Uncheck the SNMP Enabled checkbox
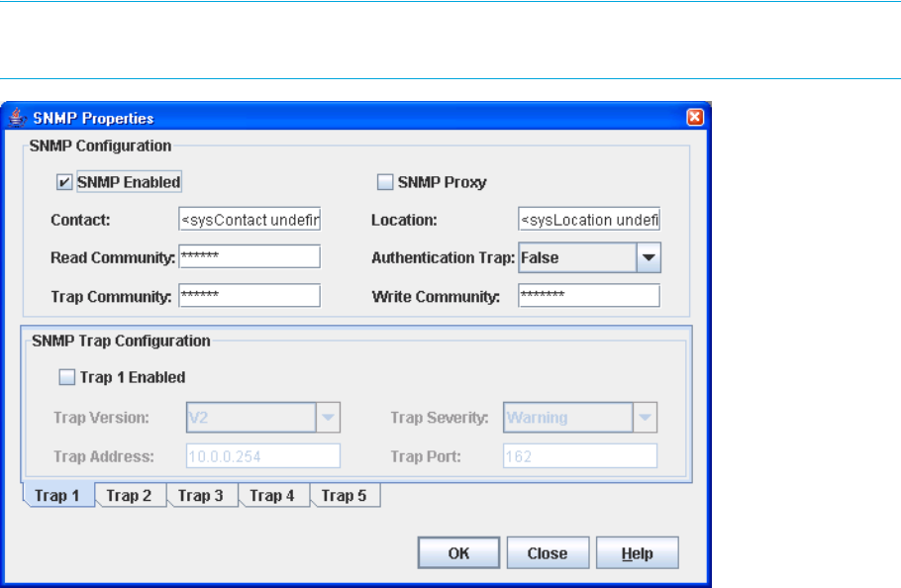The image size is (901, 588). pyautogui.click(x=63, y=182)
